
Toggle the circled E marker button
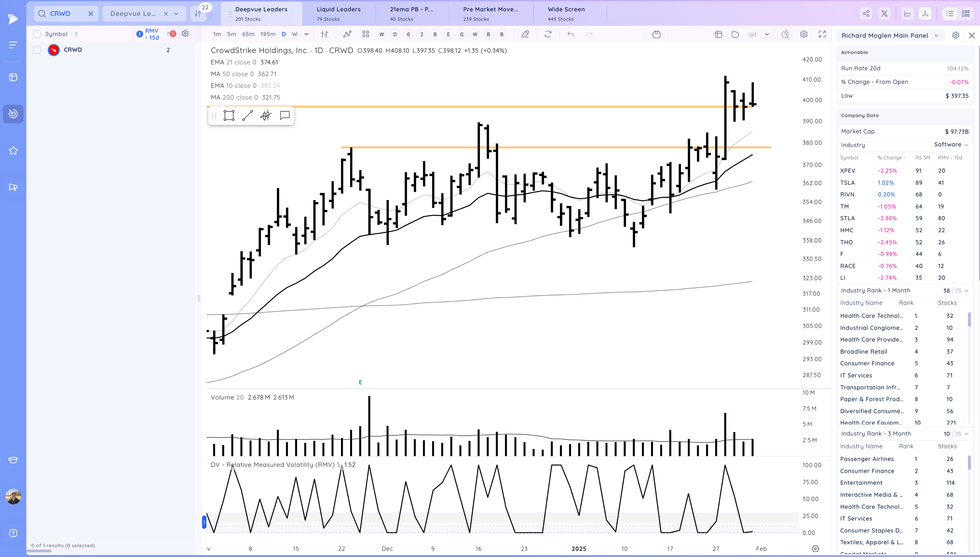coord(448,35)
